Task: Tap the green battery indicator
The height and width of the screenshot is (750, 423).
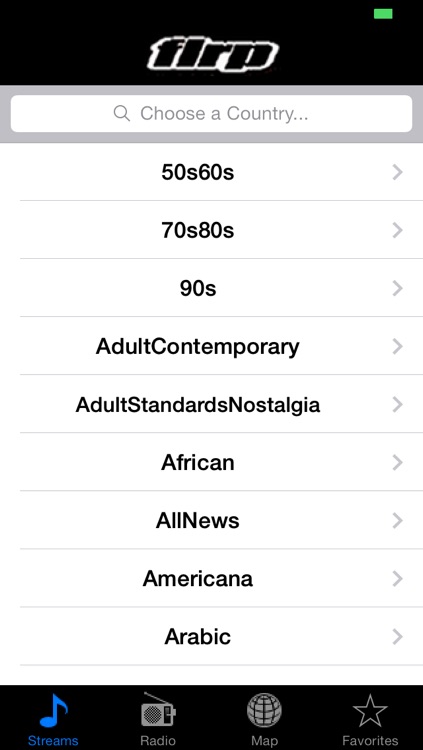Action: (x=383, y=14)
